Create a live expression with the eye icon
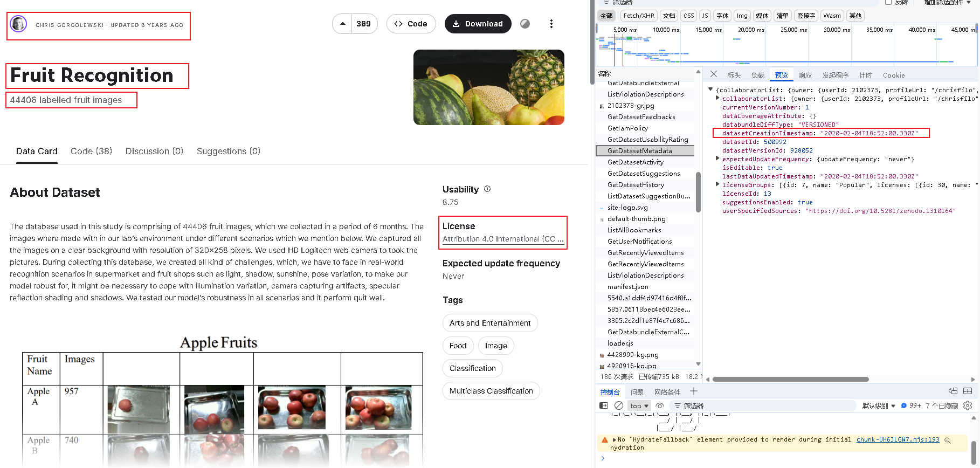Image resolution: width=980 pixels, height=468 pixels. [x=660, y=405]
